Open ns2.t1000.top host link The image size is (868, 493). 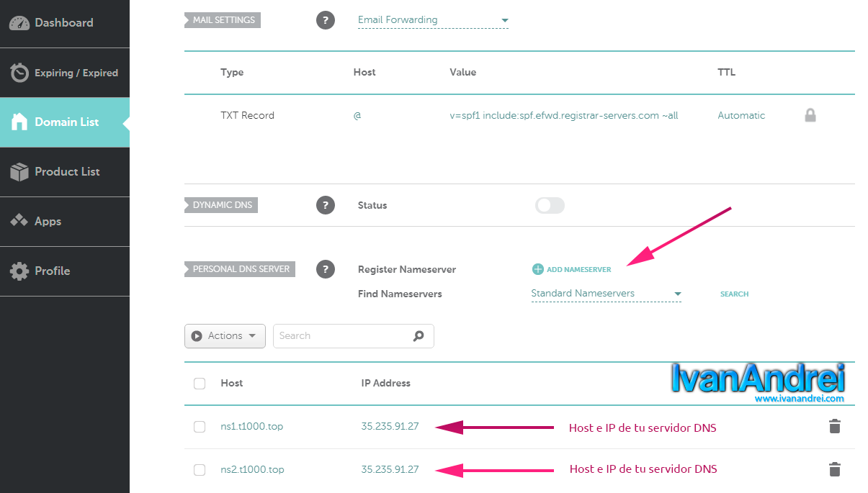252,469
